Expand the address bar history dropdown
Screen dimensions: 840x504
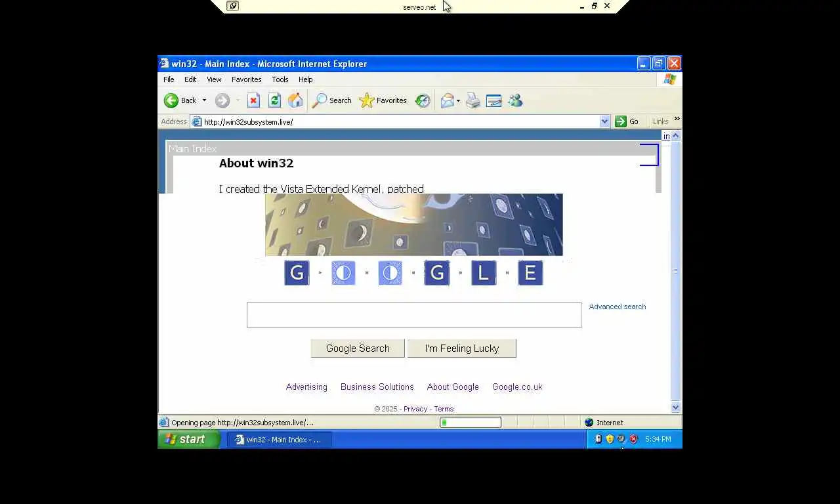pos(604,121)
